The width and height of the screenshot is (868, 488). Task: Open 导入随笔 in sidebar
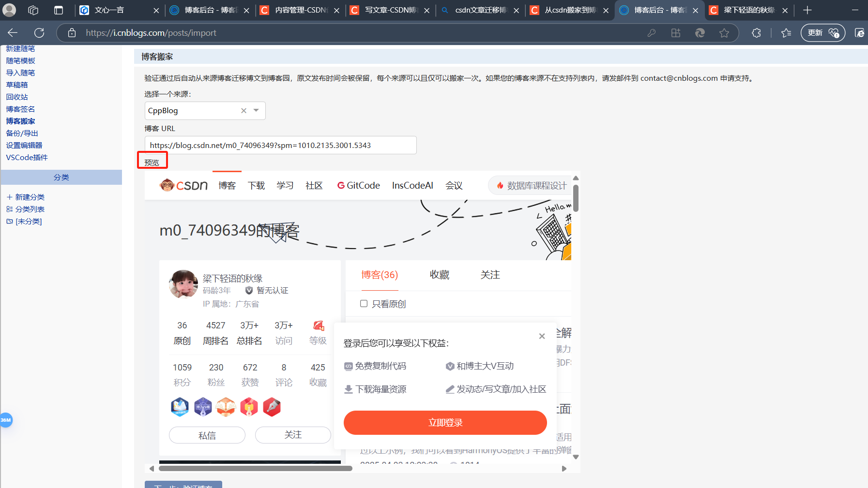(20, 73)
